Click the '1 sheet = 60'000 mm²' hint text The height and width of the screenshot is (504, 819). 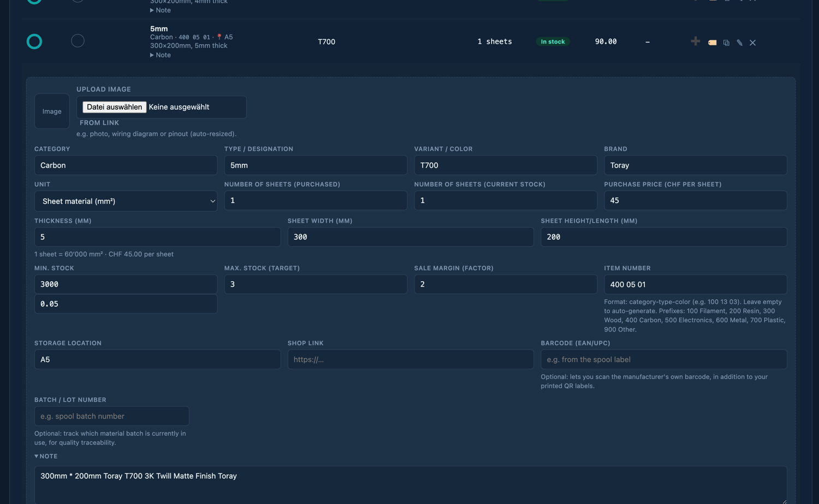tap(104, 254)
